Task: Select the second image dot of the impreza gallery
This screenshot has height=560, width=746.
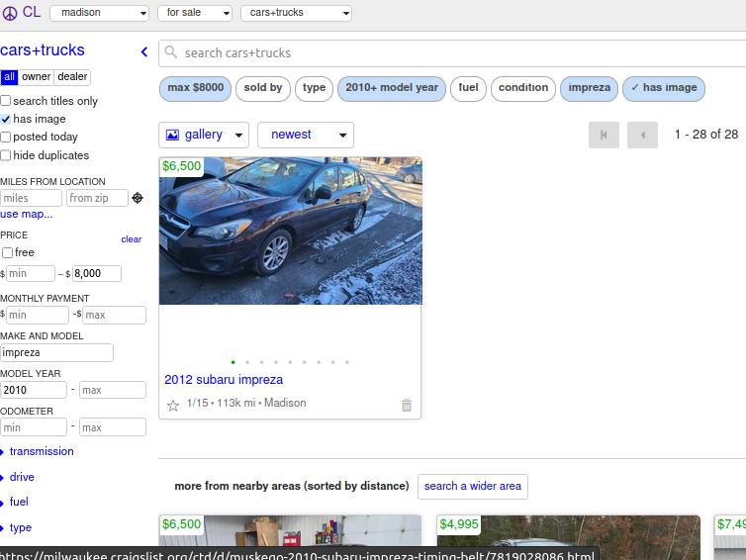Action: tap(247, 362)
